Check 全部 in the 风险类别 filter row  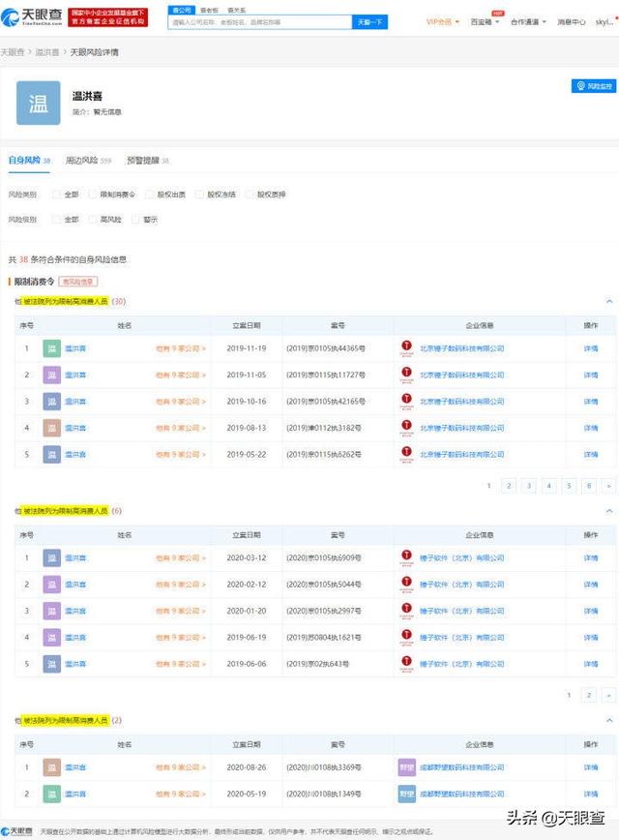click(x=56, y=195)
